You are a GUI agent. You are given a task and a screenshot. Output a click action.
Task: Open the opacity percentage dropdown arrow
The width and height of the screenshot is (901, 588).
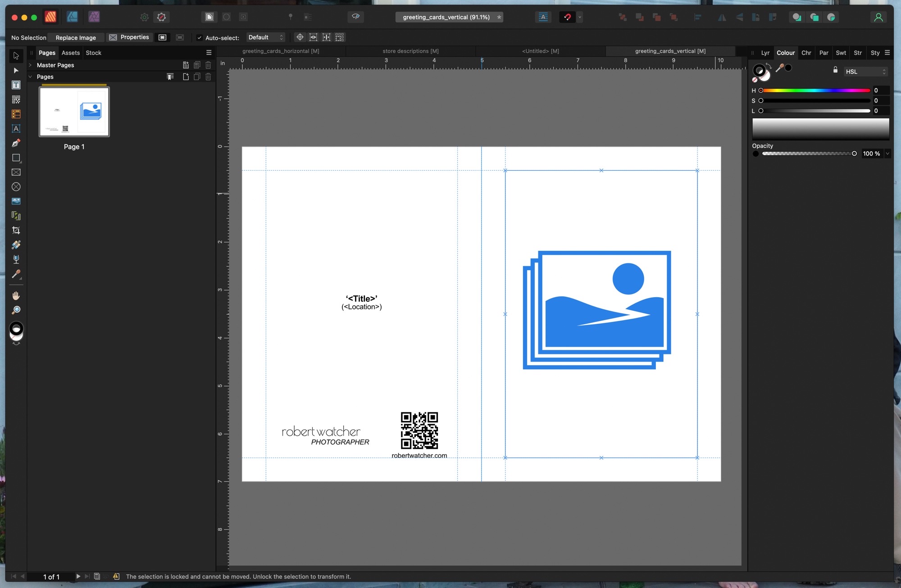pyautogui.click(x=887, y=154)
